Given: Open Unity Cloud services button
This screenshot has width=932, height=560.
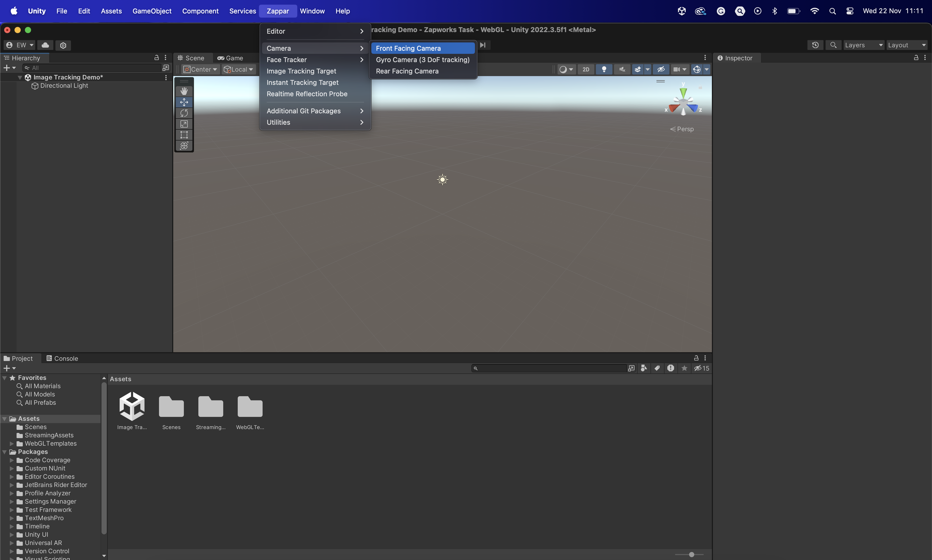Looking at the screenshot, I should (x=45, y=45).
